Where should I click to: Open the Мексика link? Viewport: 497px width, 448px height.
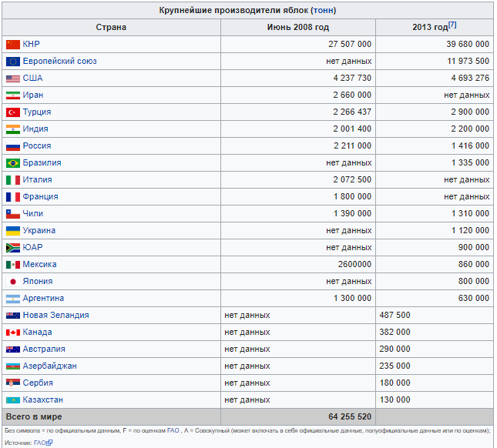tap(39, 265)
